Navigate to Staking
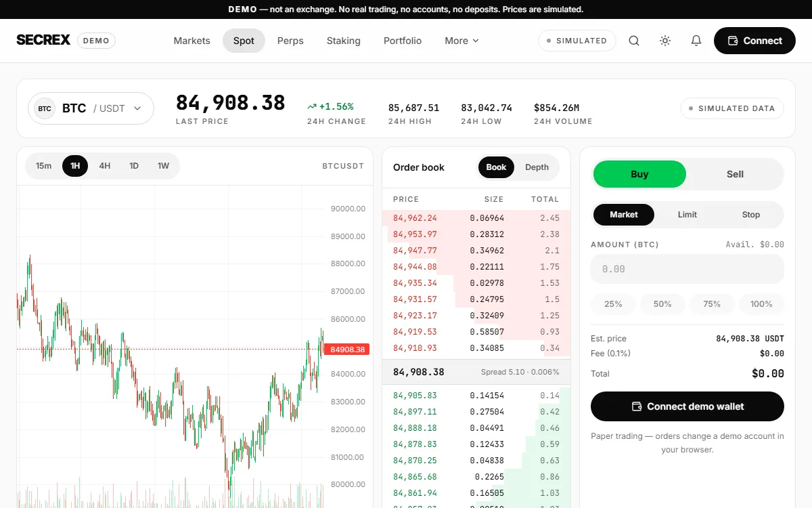 pyautogui.click(x=344, y=41)
